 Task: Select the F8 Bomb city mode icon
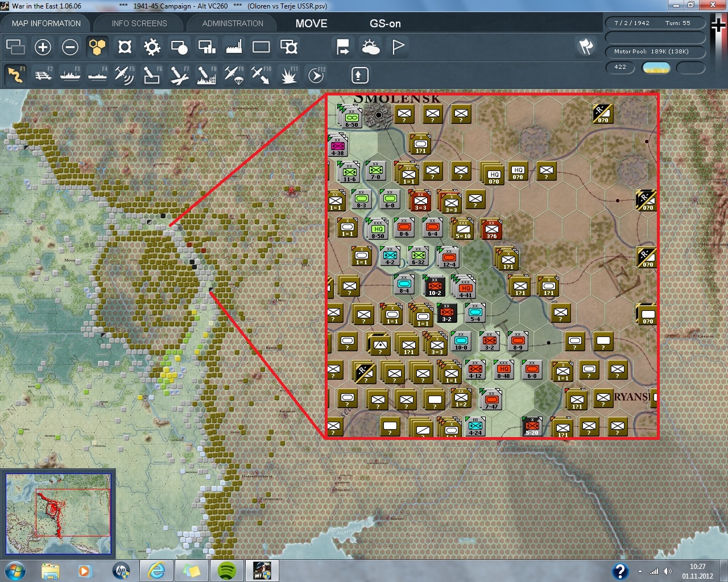coord(206,75)
